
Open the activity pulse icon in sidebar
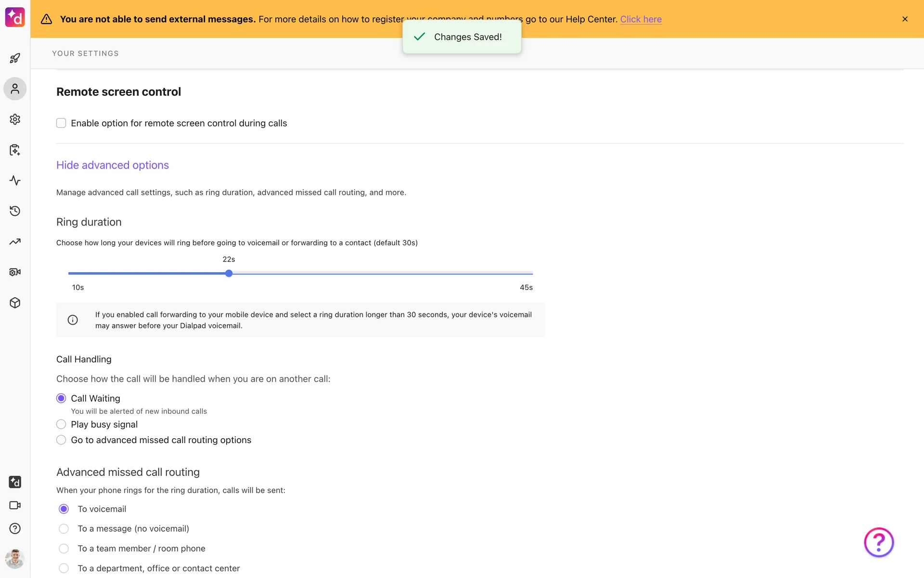pyautogui.click(x=15, y=181)
